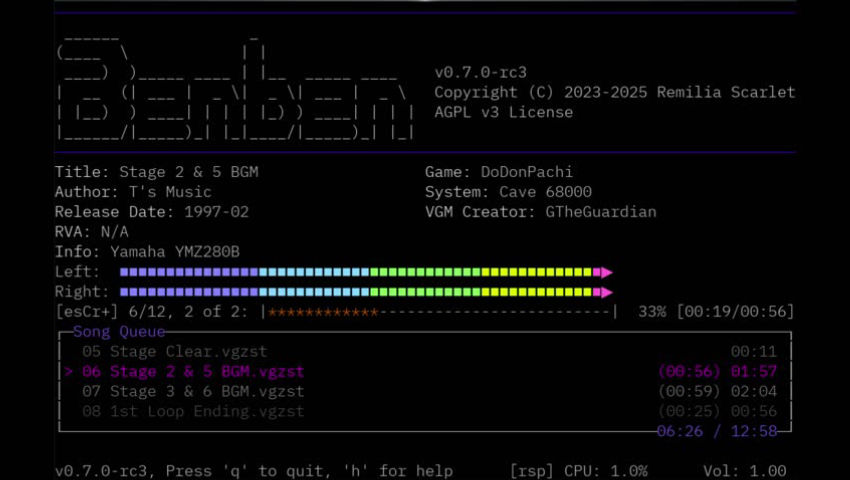Click the '(00:25) 00:56' duration of track 08
This screenshot has height=480, width=850.
[x=717, y=411]
